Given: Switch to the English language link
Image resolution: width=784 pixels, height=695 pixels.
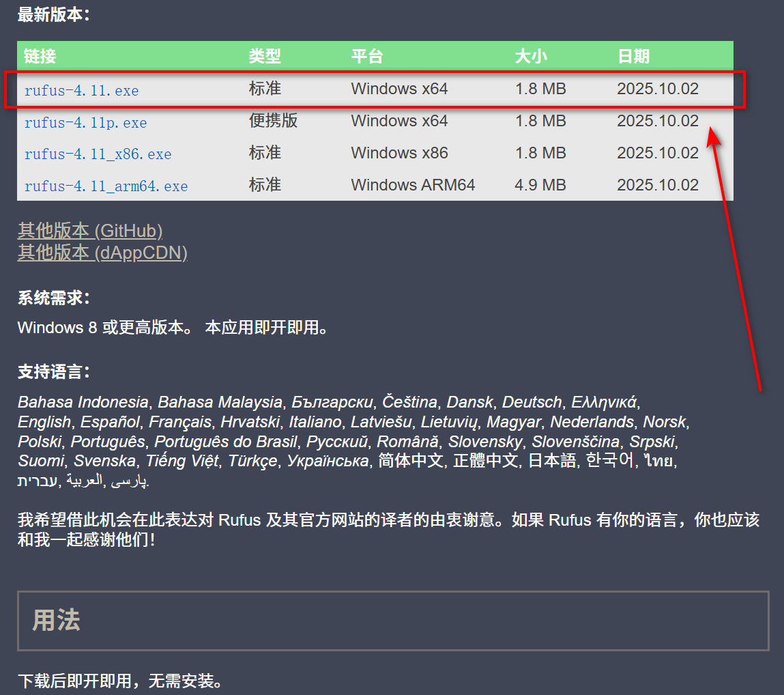Looking at the screenshot, I should [x=44, y=422].
